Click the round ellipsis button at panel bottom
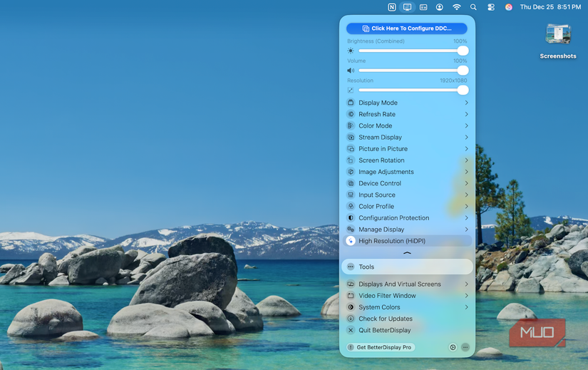Screen dimensions: 588x370 (x=465, y=347)
